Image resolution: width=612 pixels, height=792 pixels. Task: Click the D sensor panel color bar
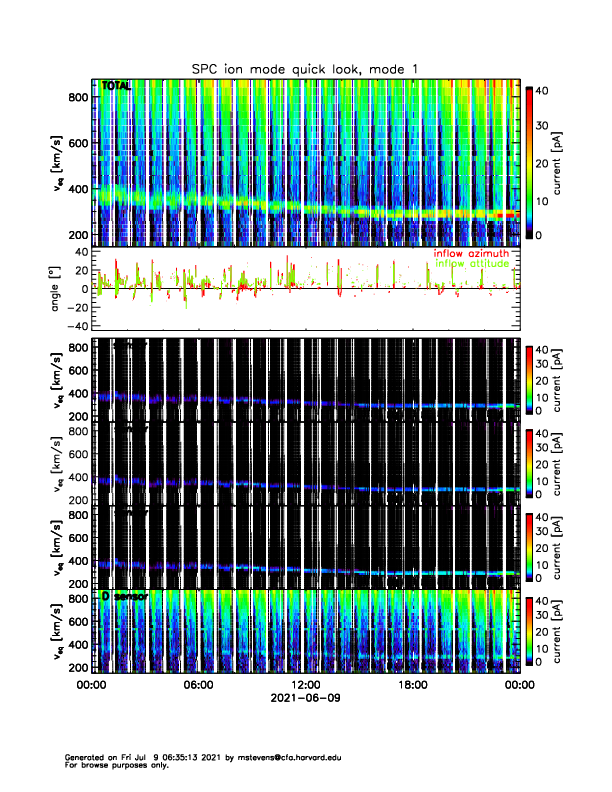(x=528, y=631)
